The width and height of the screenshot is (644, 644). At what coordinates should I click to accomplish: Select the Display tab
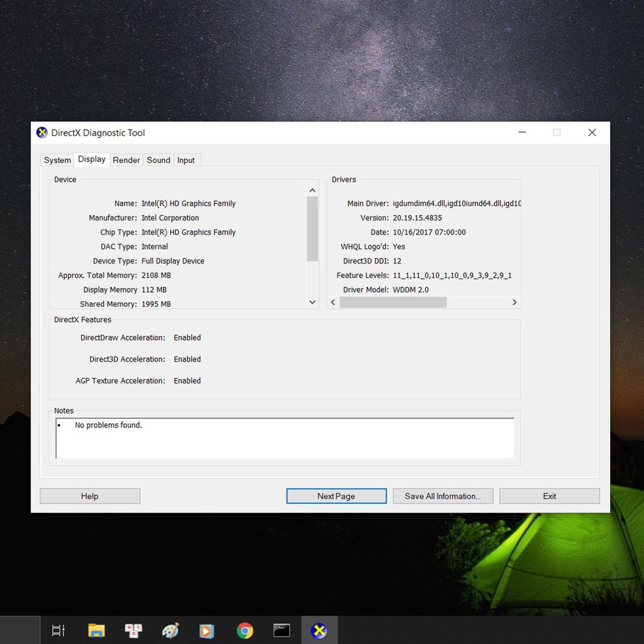tap(92, 159)
